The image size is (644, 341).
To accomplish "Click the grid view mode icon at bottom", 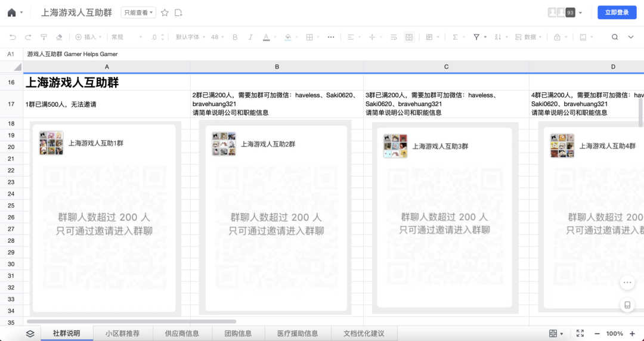I will click(553, 334).
